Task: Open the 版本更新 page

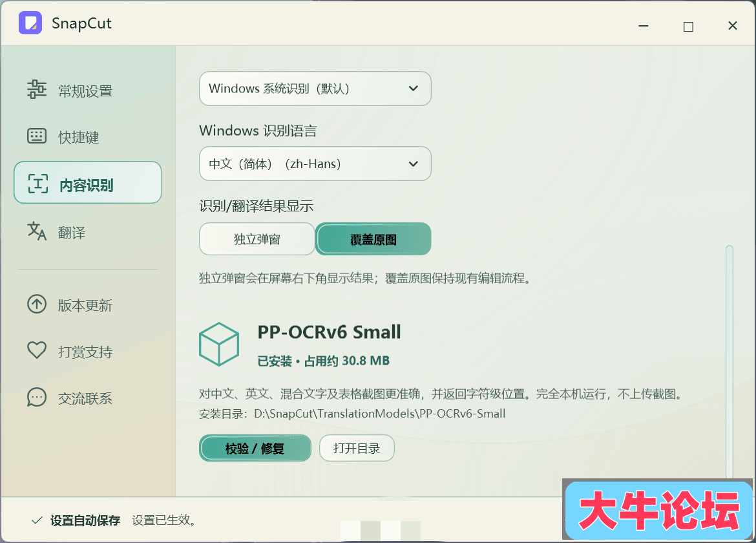Action: click(87, 304)
